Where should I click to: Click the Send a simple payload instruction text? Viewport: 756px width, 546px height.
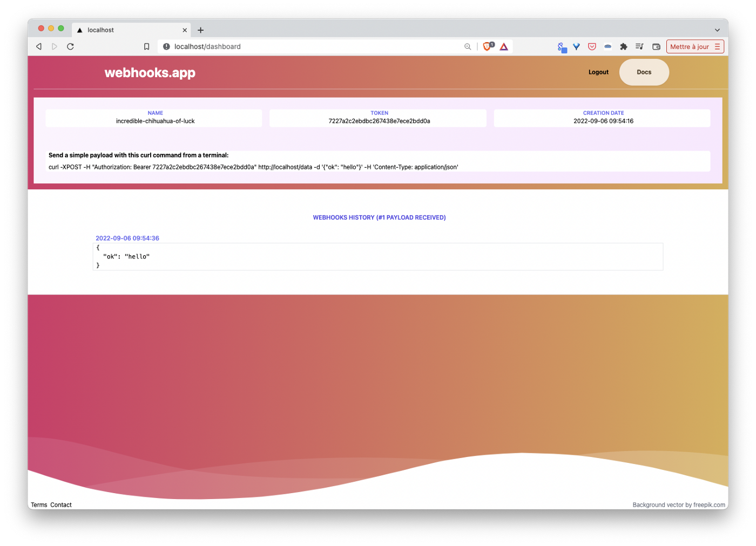[138, 155]
